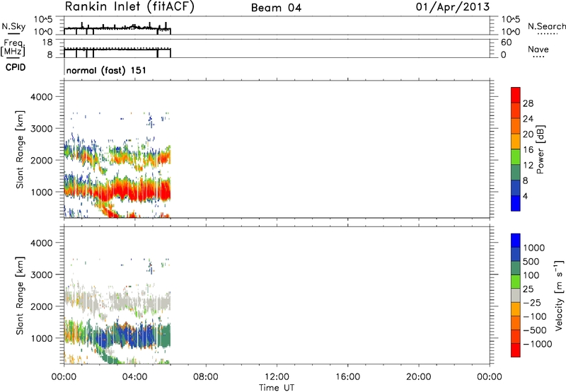Click the grey ground-scatter band near 2000 km
Screen dimensions: 566x392
click(x=119, y=301)
